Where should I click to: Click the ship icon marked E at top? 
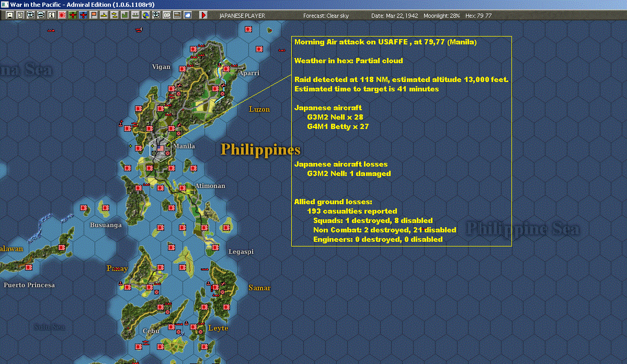click(x=139, y=30)
